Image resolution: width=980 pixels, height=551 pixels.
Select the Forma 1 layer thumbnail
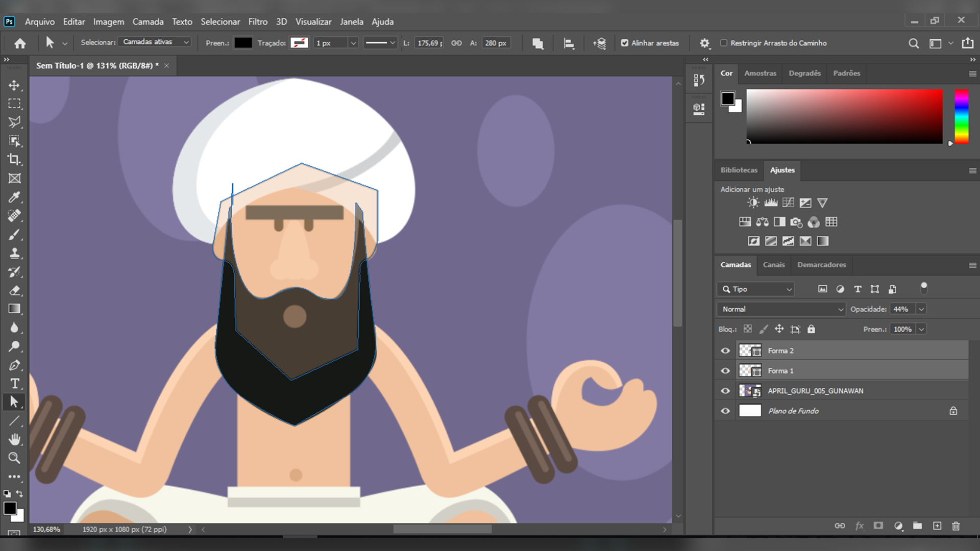click(750, 371)
